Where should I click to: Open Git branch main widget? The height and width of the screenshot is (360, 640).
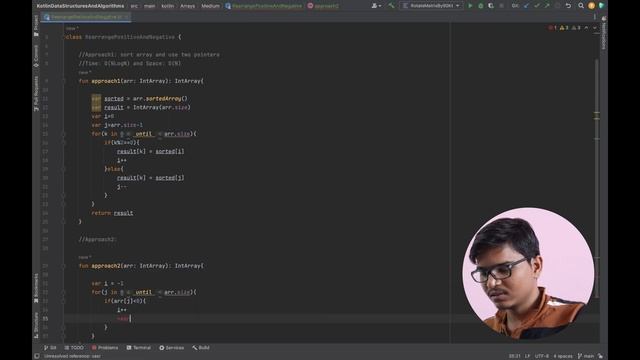click(586, 356)
